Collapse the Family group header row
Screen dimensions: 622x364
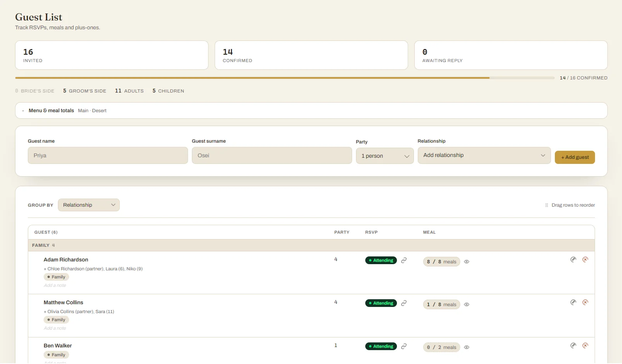(x=311, y=245)
